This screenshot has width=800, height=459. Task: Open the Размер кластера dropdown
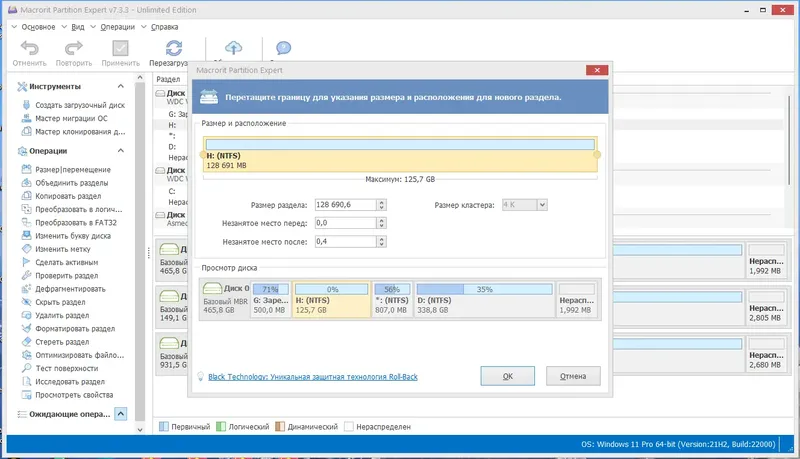(542, 205)
